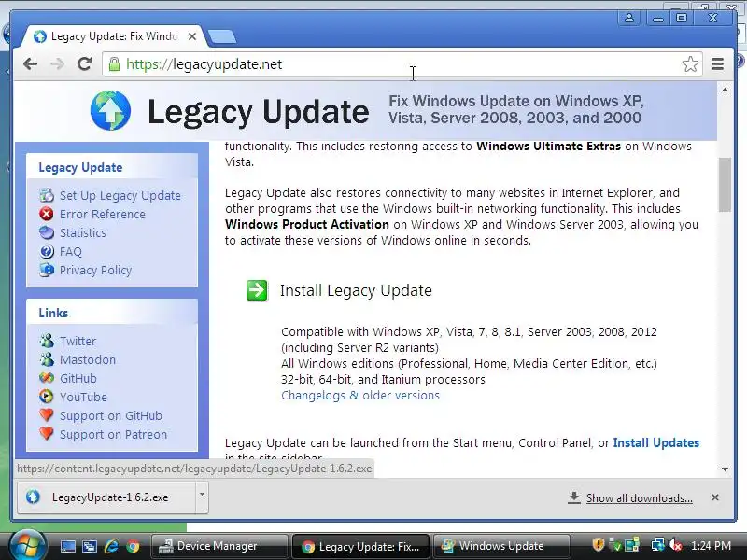The image size is (747, 560).
Task: Open the Chrome hamburger menu
Action: pos(717,63)
